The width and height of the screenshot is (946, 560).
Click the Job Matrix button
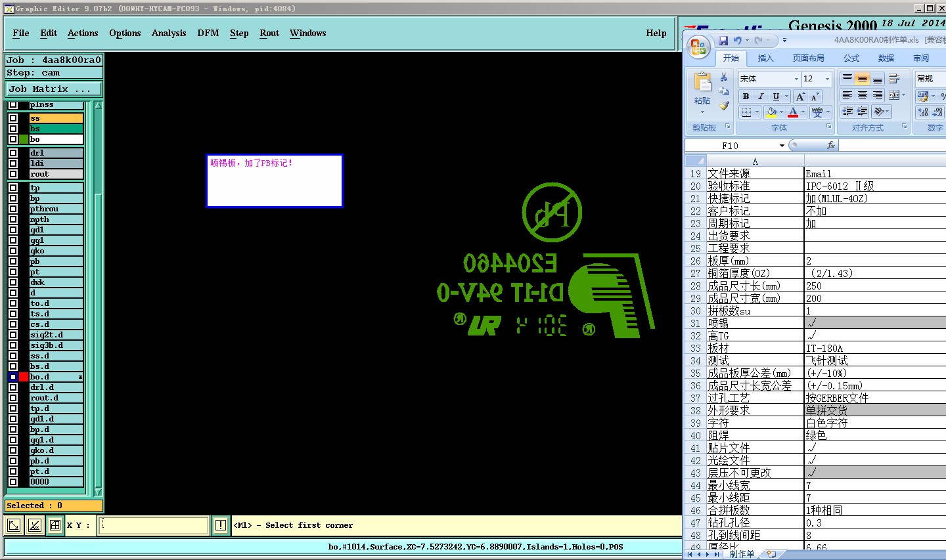click(54, 89)
